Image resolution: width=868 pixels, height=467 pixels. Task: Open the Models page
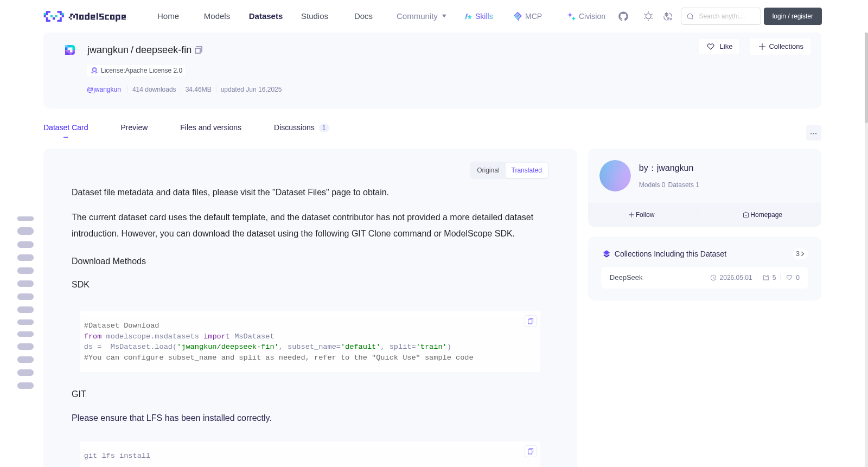217,16
